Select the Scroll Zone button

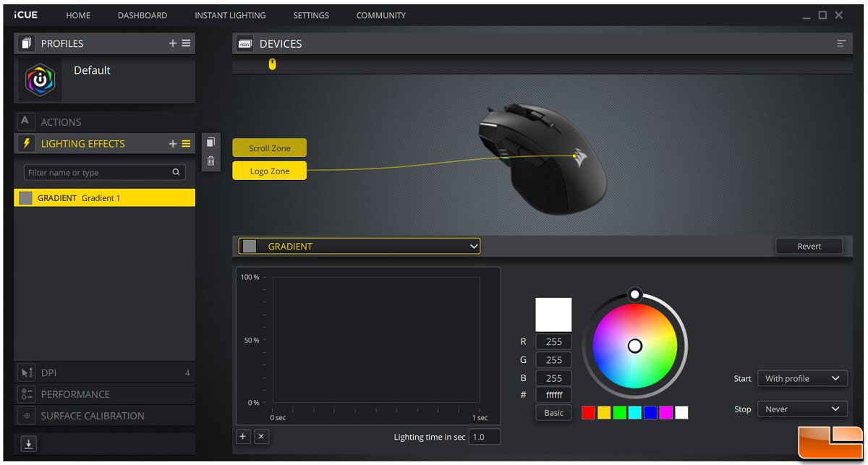tap(270, 148)
